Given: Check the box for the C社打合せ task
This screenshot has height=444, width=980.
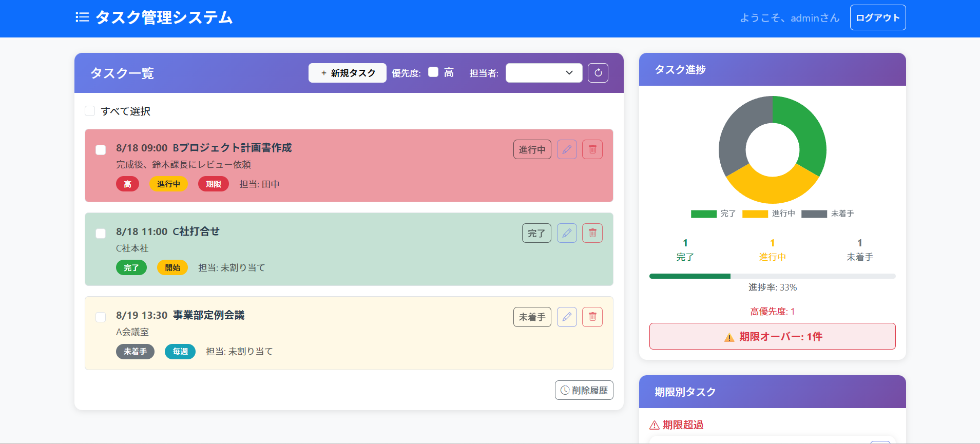Looking at the screenshot, I should [101, 234].
